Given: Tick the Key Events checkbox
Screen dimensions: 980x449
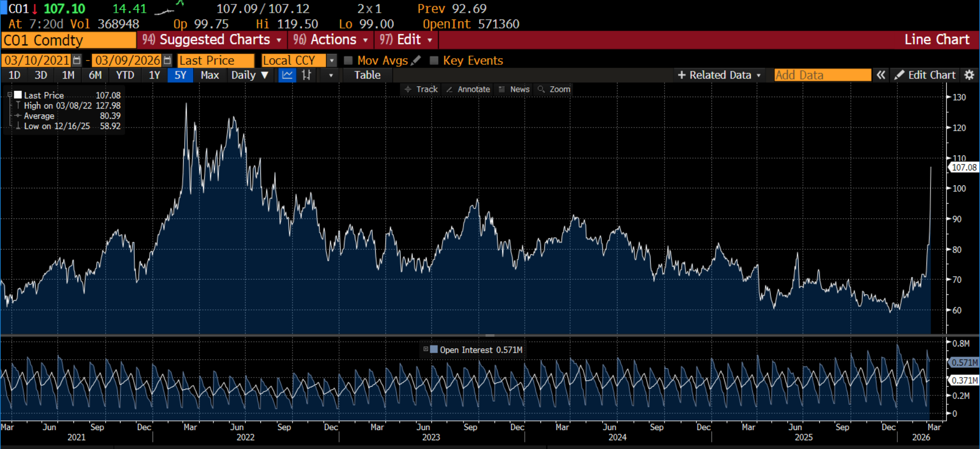Looking at the screenshot, I should coord(434,61).
